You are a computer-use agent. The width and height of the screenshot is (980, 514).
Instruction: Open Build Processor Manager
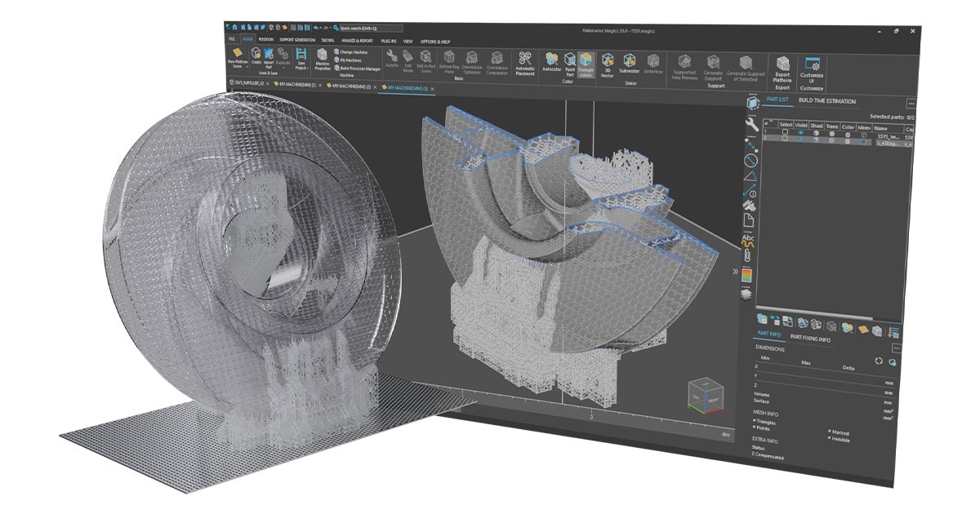[x=357, y=69]
